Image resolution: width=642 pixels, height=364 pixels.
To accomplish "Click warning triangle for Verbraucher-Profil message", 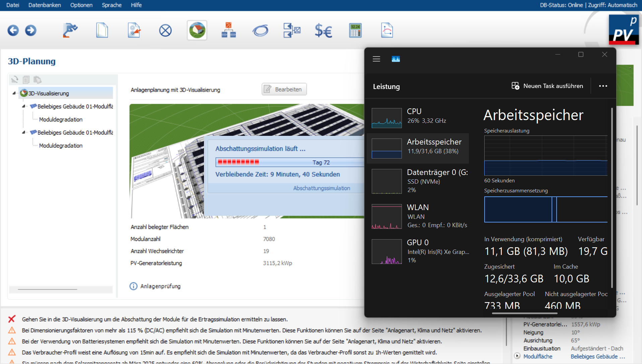I will click(x=12, y=352).
